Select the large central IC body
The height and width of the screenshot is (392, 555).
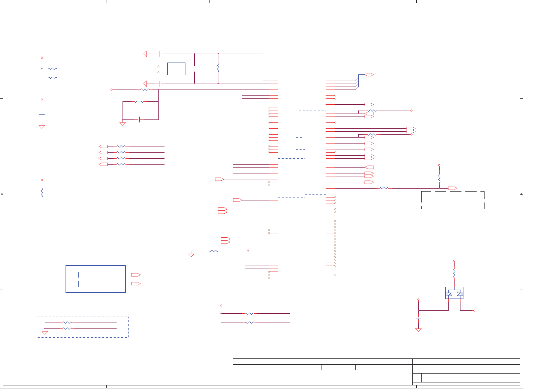[x=302, y=179]
